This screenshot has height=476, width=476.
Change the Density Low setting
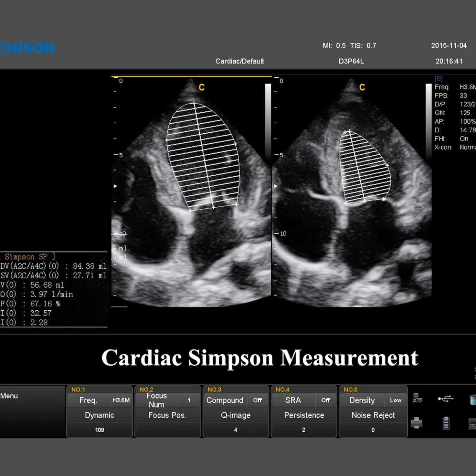click(396, 400)
